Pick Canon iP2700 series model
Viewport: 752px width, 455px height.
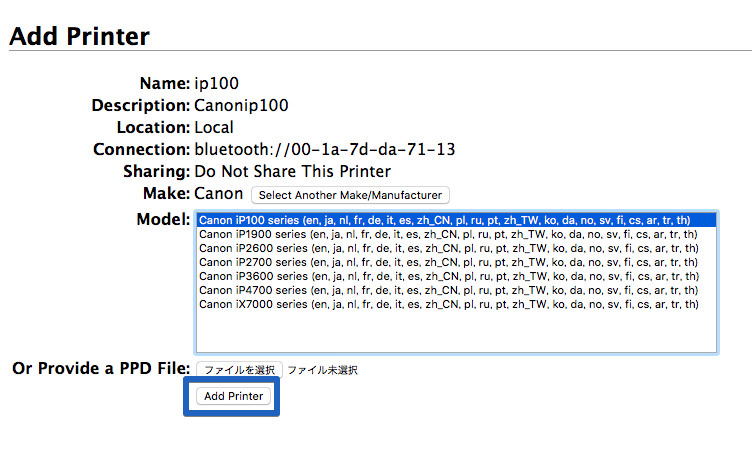(456, 262)
